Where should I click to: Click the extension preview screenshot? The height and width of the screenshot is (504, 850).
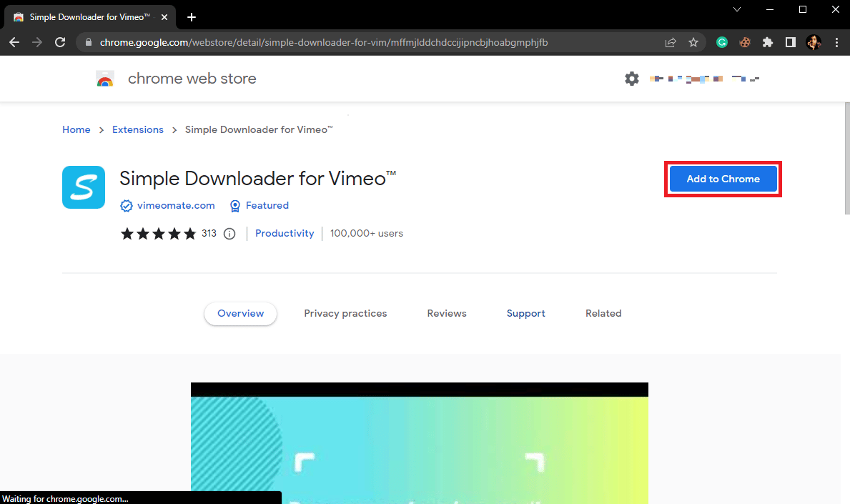pyautogui.click(x=420, y=443)
